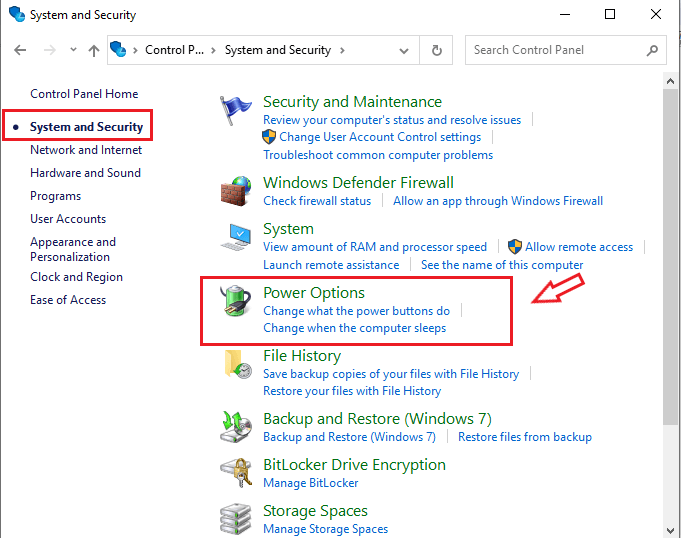Save backup copies with File History
The height and width of the screenshot is (538, 681).
391,374
